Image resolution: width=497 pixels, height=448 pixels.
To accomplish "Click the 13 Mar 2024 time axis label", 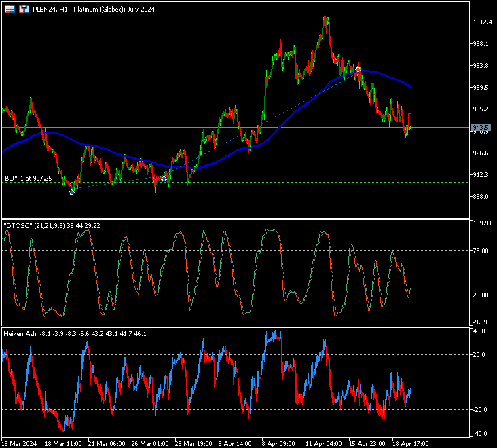I will [x=19, y=443].
